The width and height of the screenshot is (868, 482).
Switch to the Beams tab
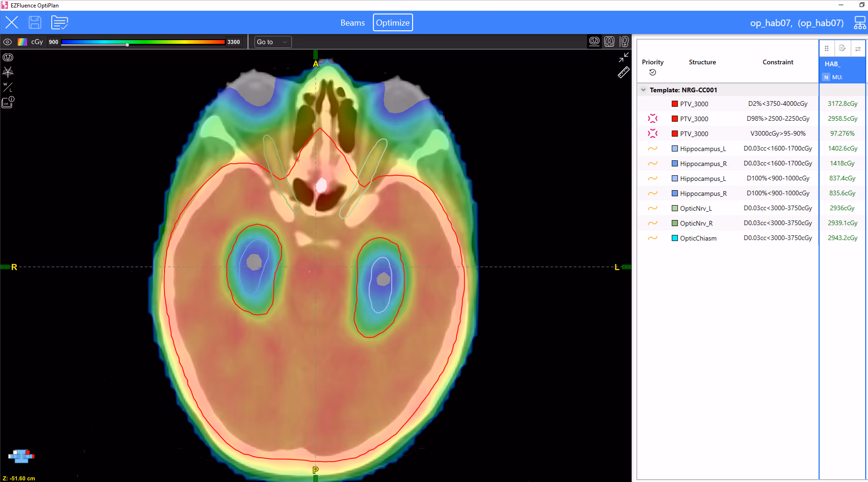[x=352, y=22]
